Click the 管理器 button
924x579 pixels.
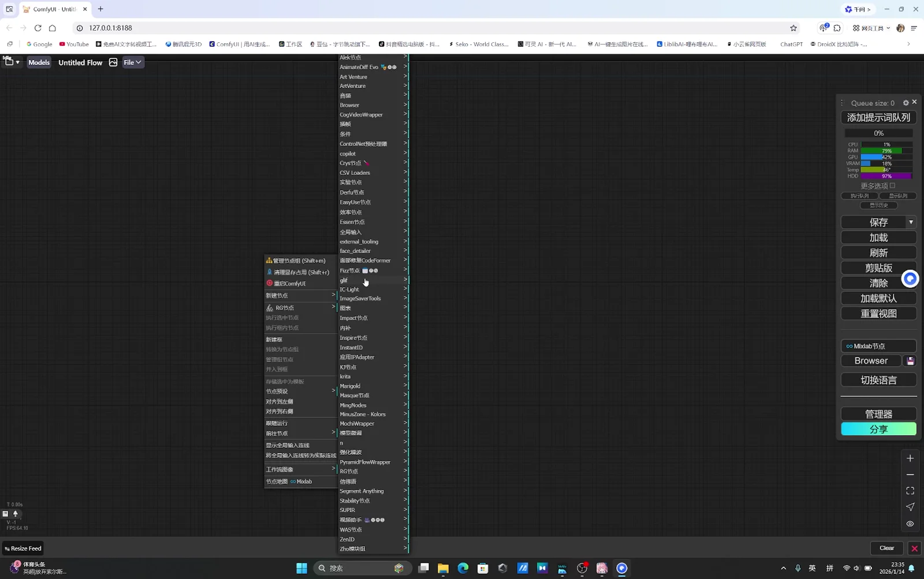(x=878, y=414)
